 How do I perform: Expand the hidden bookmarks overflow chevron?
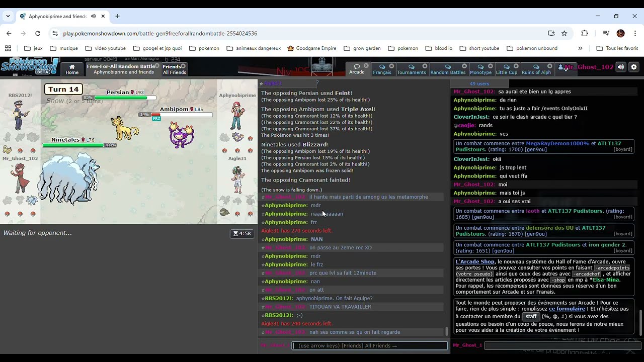point(580,48)
